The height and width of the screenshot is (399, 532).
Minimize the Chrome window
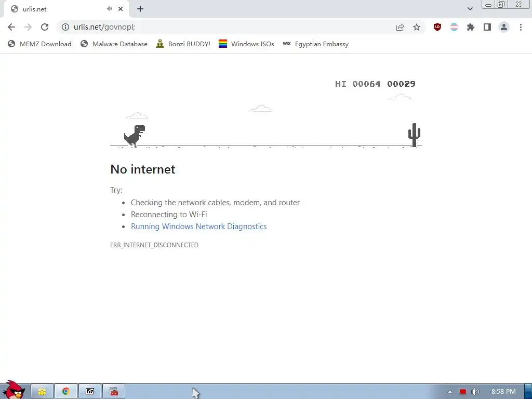[x=488, y=4]
